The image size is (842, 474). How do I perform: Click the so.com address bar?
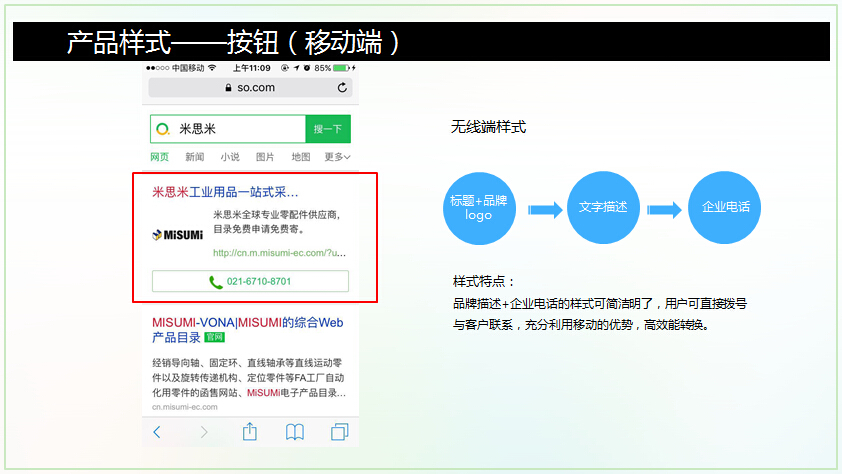250,88
